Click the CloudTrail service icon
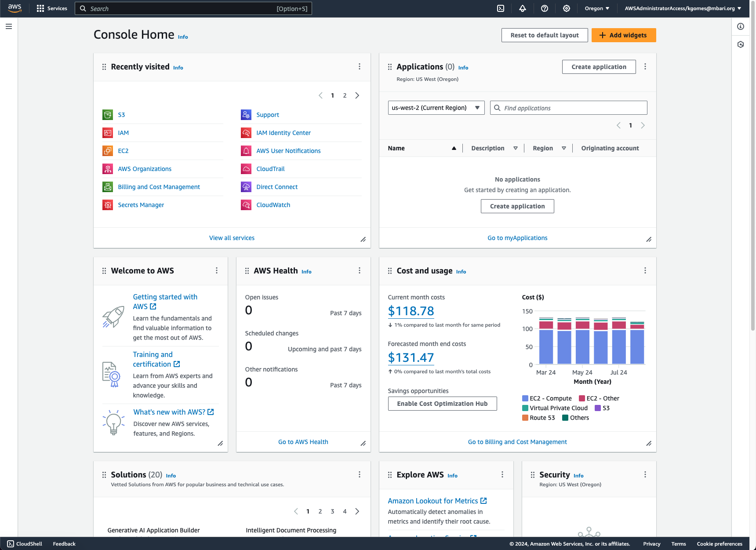The image size is (756, 550). [x=246, y=169]
